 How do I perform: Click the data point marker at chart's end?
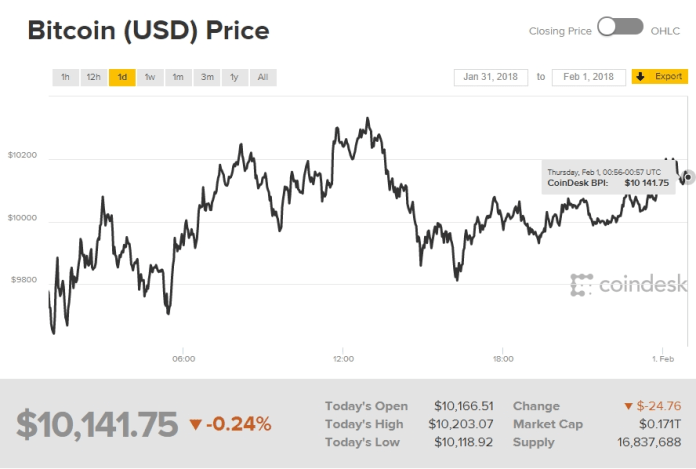pyautogui.click(x=687, y=176)
